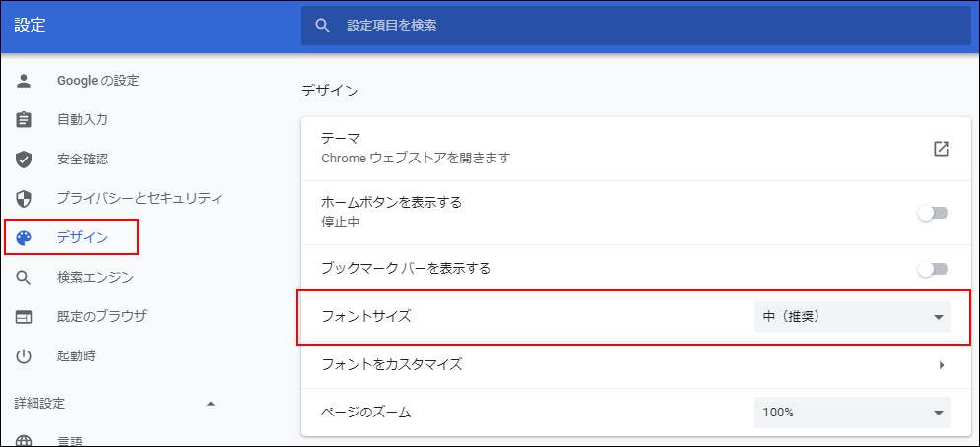The width and height of the screenshot is (980, 447).
Task: Select 検索エンジン in the sidebar
Action: coord(96,277)
